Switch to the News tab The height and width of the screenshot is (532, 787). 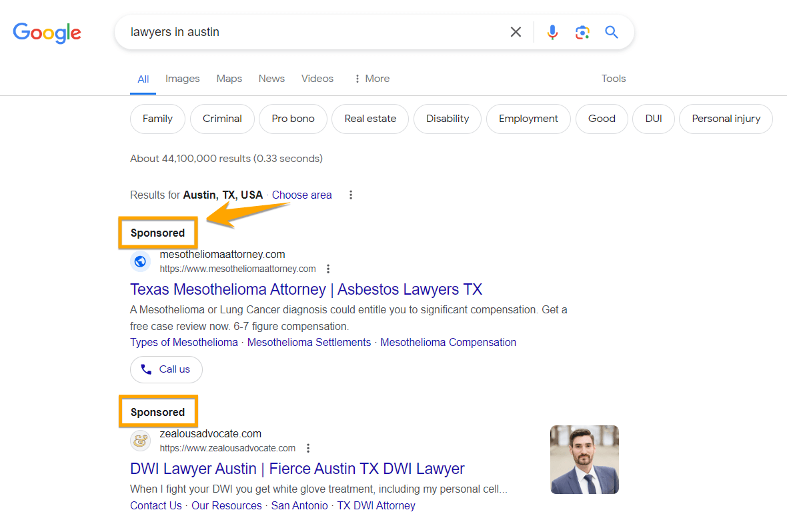tap(271, 79)
